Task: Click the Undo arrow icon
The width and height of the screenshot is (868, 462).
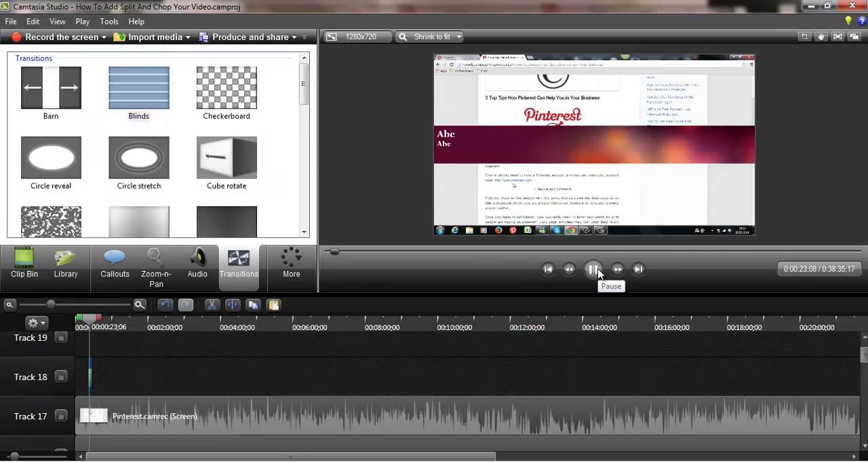Action: click(165, 305)
